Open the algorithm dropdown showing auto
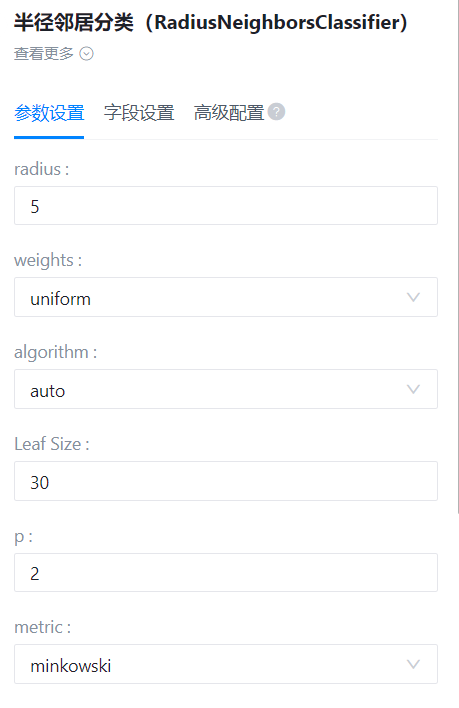This screenshot has height=708, width=459. 226,389
